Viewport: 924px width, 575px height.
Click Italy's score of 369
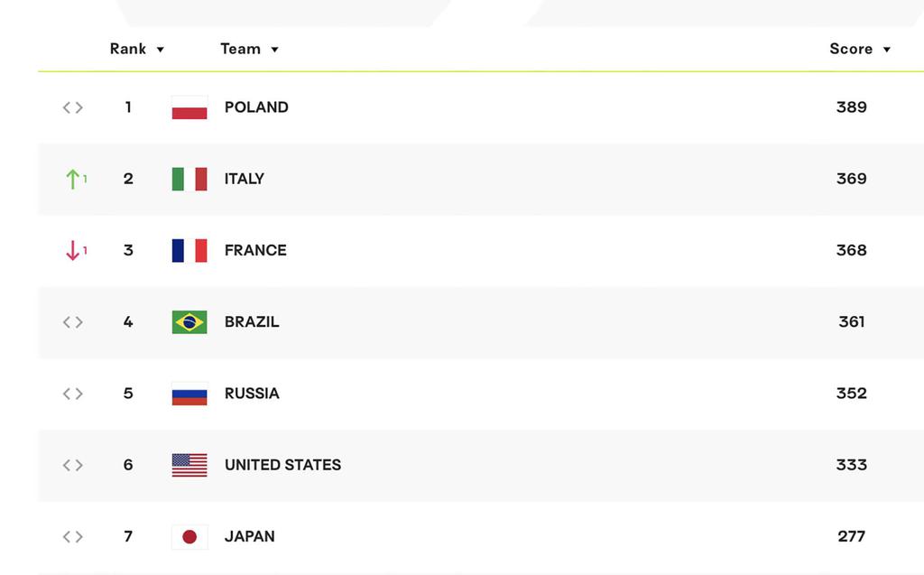tap(852, 179)
